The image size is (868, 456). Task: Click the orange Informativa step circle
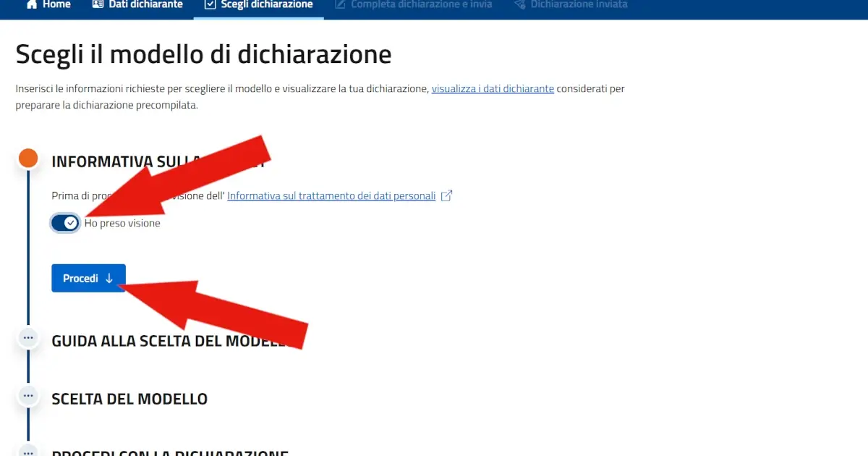tap(28, 159)
